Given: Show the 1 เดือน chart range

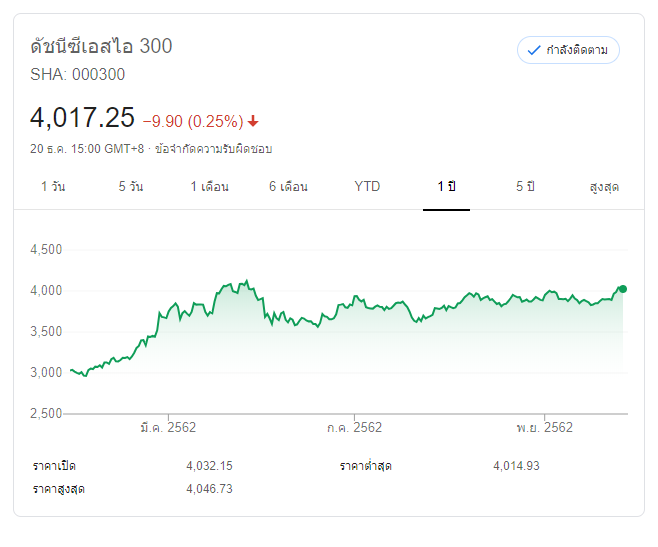Looking at the screenshot, I should click(x=210, y=187).
